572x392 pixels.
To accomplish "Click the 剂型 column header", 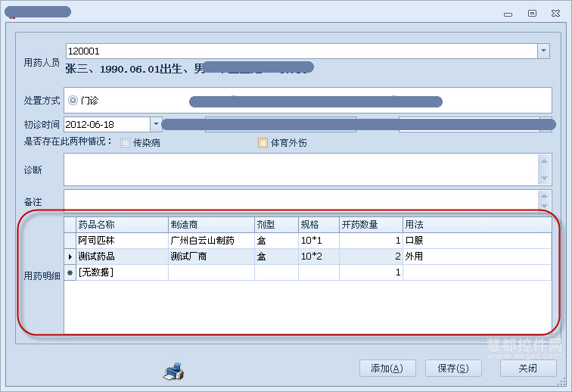I will point(276,225).
